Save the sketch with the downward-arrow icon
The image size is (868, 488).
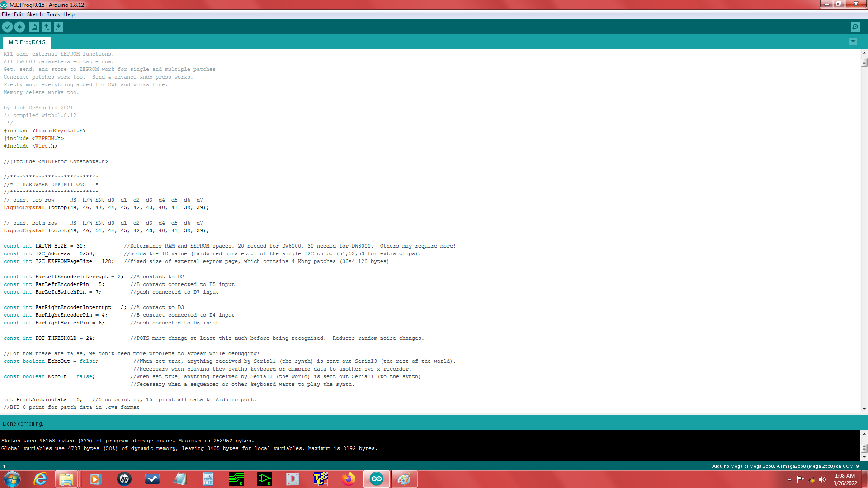pyautogui.click(x=58, y=27)
